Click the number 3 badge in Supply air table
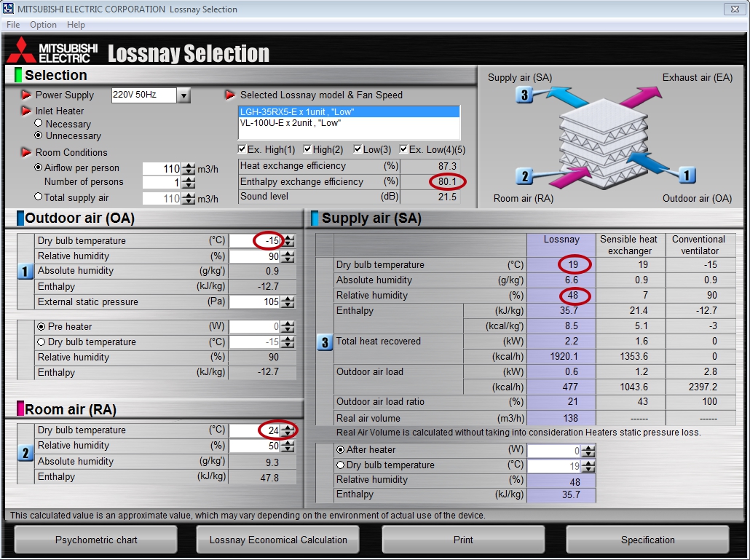Image resolution: width=750 pixels, height=560 pixels. coord(325,342)
